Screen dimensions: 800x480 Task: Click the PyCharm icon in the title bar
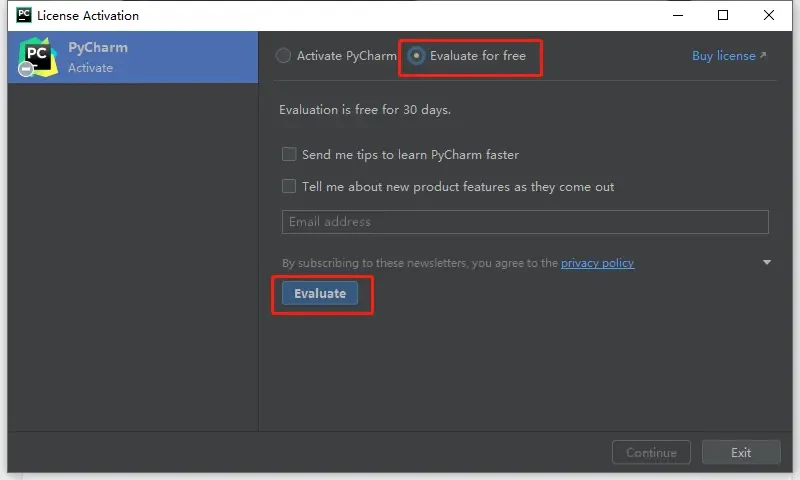click(24, 15)
